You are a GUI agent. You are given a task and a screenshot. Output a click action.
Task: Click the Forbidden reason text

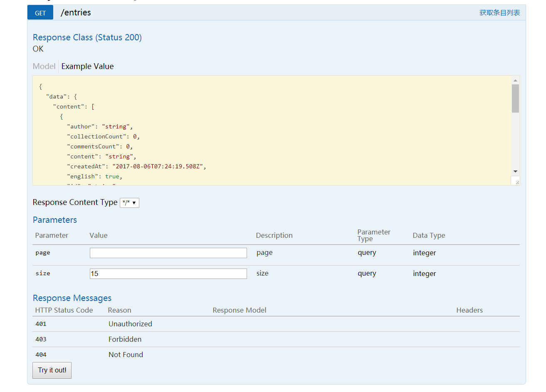tap(125, 339)
